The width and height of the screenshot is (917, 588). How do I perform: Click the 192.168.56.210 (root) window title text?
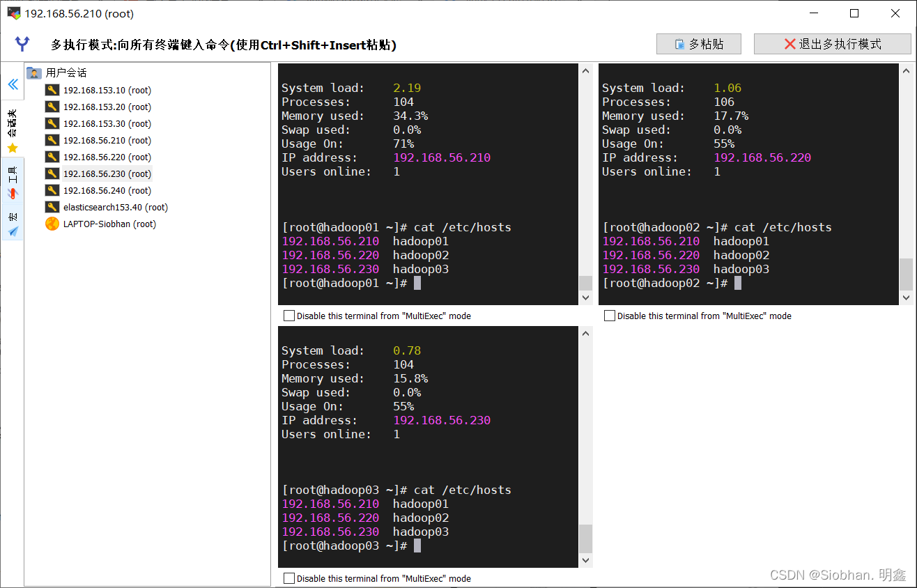(x=79, y=14)
